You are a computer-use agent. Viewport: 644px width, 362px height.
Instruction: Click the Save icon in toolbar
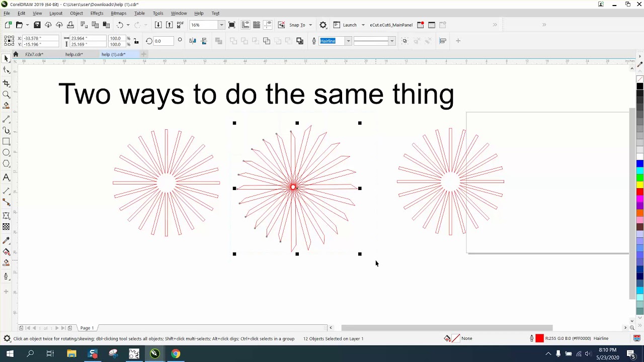click(x=37, y=25)
